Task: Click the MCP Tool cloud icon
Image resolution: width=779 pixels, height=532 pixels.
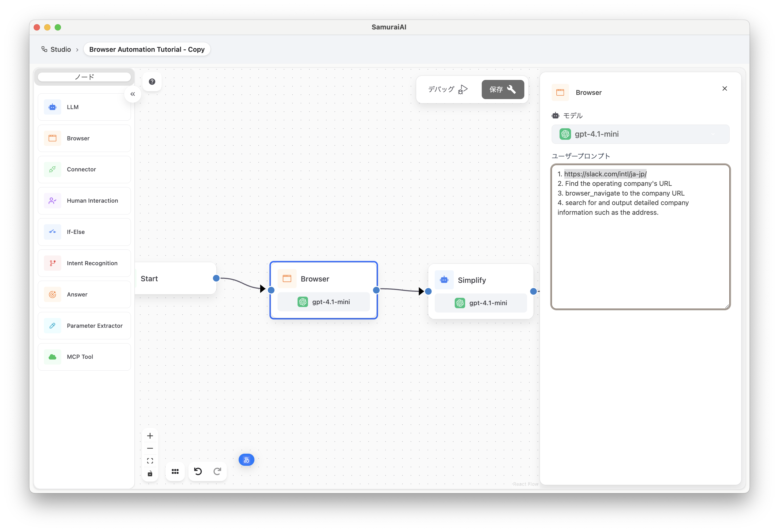Action: [52, 357]
